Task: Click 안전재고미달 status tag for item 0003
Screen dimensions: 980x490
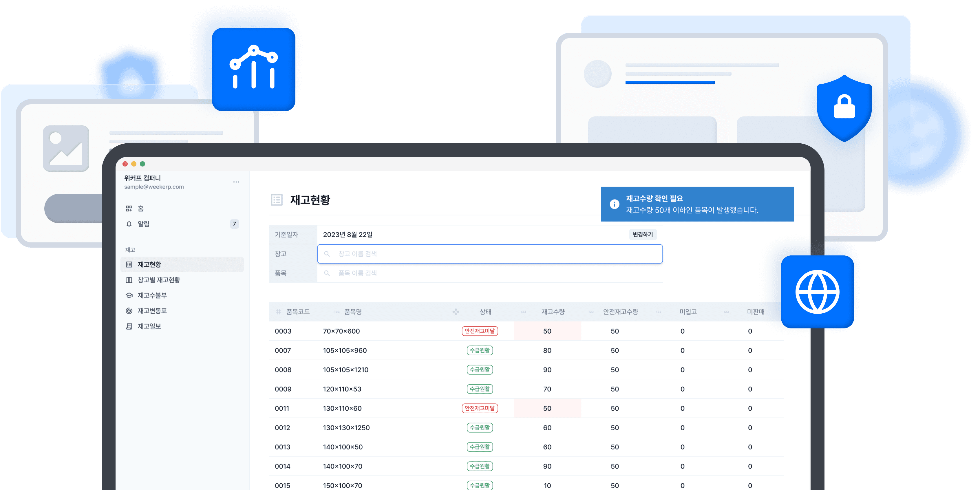Action: (480, 331)
